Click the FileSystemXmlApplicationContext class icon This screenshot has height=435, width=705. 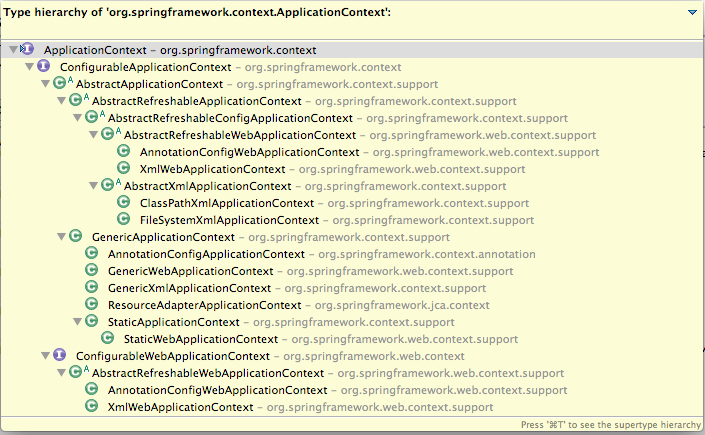coord(123,219)
